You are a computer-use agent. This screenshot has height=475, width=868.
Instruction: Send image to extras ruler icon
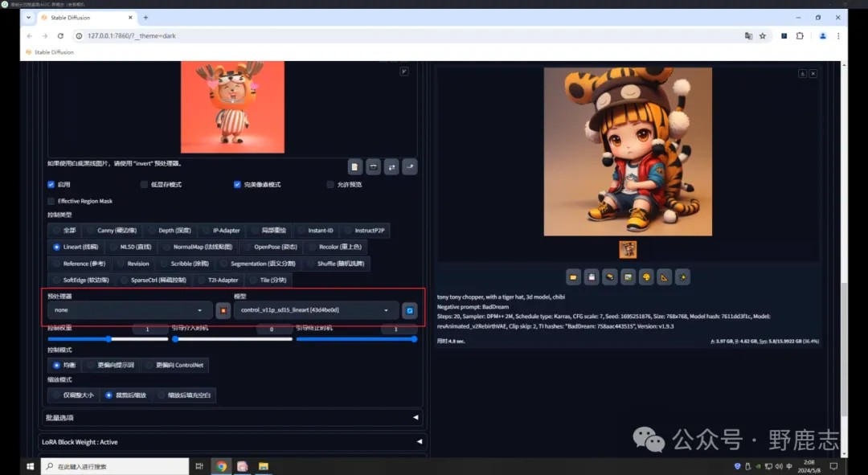click(665, 276)
